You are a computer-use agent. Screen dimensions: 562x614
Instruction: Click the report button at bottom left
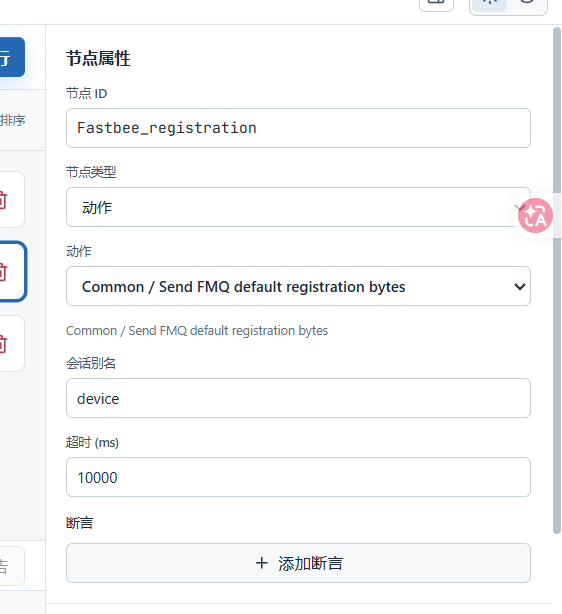point(12,566)
